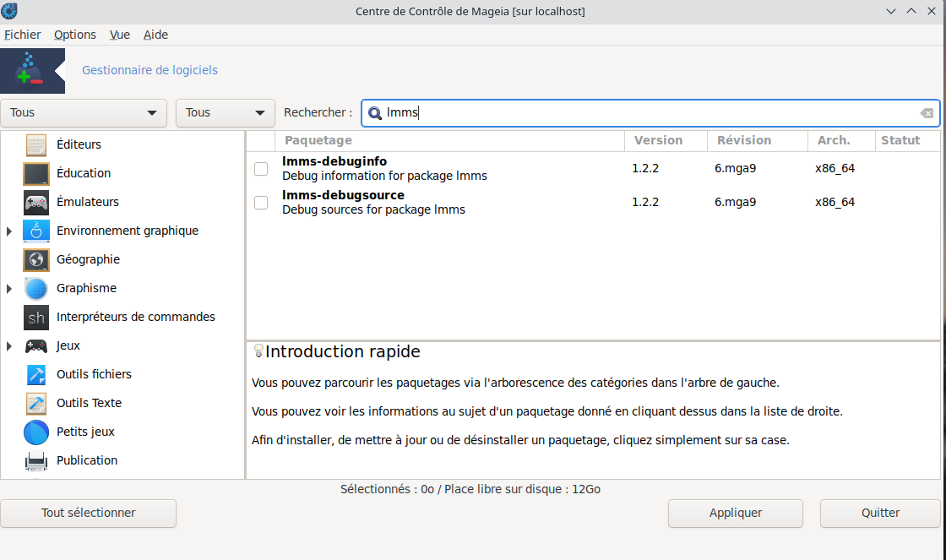
Task: Select the Éducation blackboard icon
Action: [x=36, y=173]
